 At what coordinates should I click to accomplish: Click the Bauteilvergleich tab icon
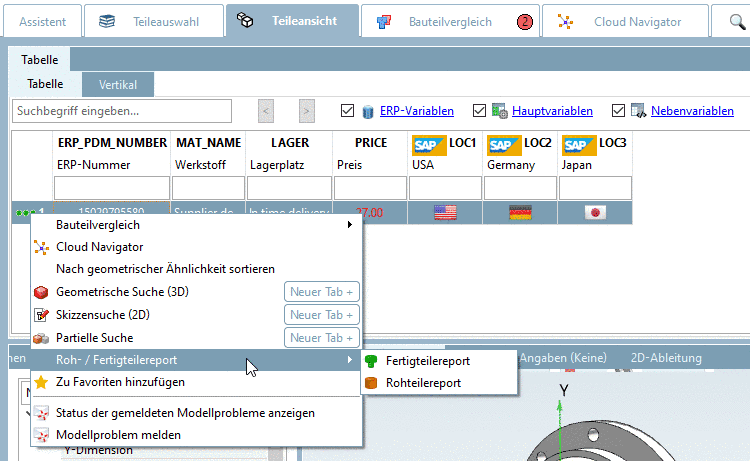coord(384,22)
